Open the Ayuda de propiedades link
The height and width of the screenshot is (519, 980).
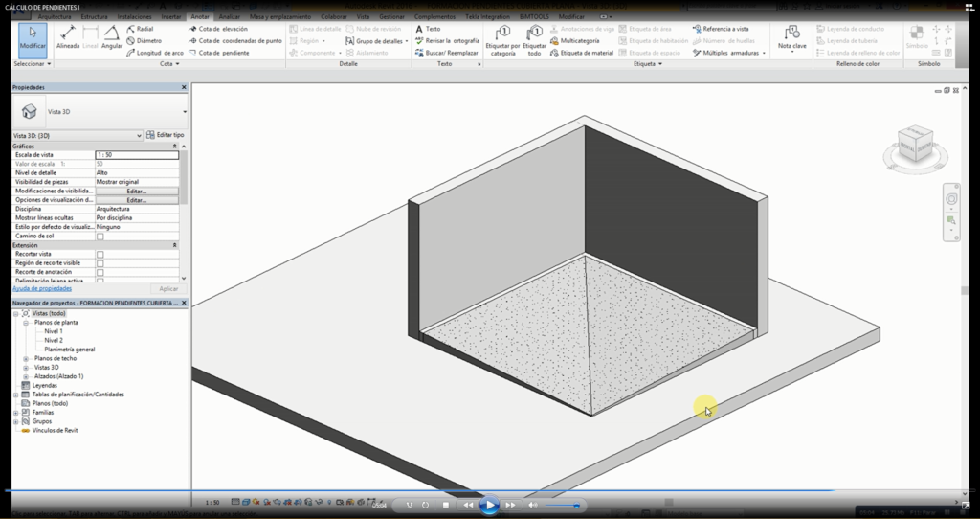(x=42, y=287)
